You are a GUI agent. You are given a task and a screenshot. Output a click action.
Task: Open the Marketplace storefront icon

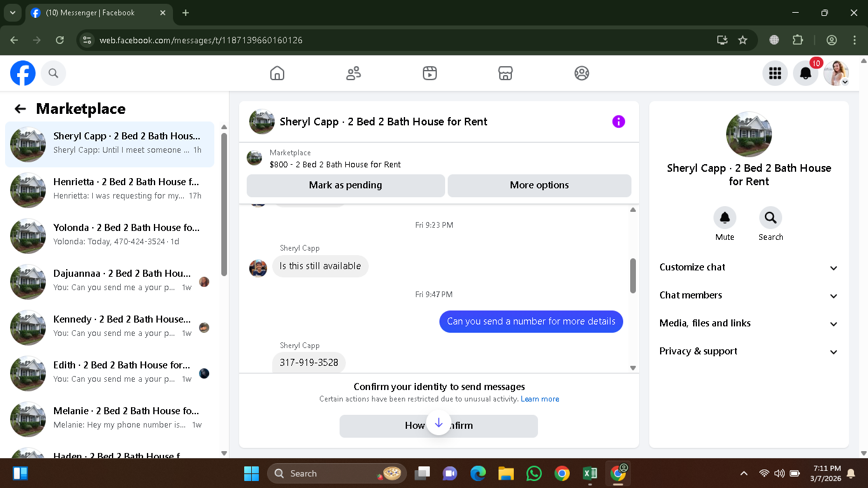tap(506, 73)
